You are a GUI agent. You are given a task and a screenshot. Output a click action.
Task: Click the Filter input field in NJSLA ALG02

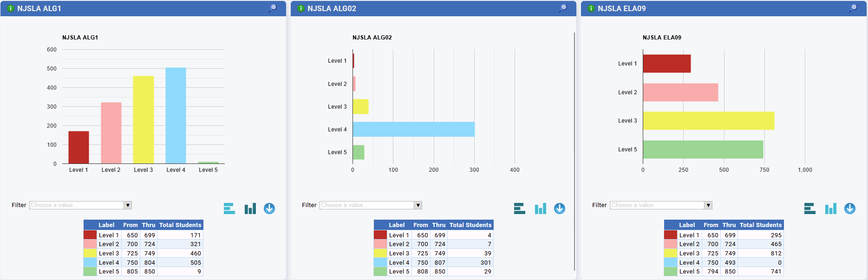(x=367, y=205)
